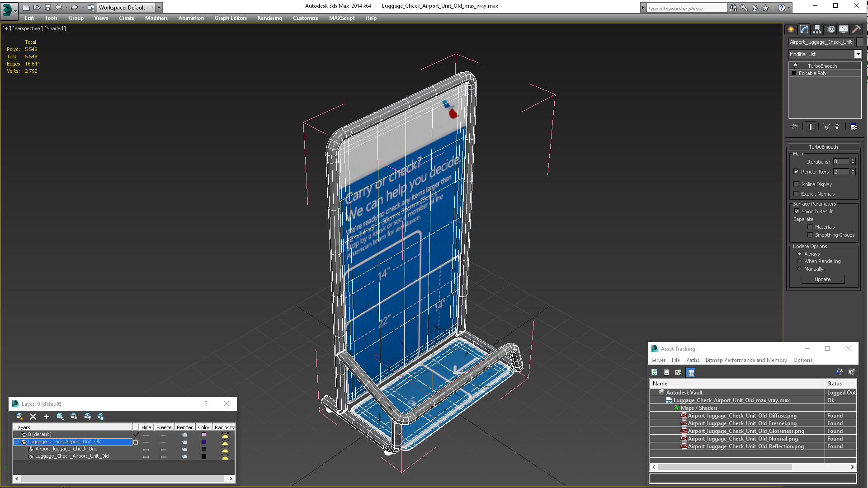Open the Modifier List dropdown

click(x=858, y=54)
